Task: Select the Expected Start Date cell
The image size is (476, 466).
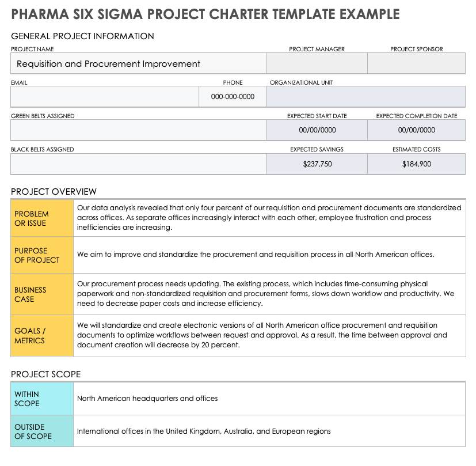Action: tap(317, 130)
